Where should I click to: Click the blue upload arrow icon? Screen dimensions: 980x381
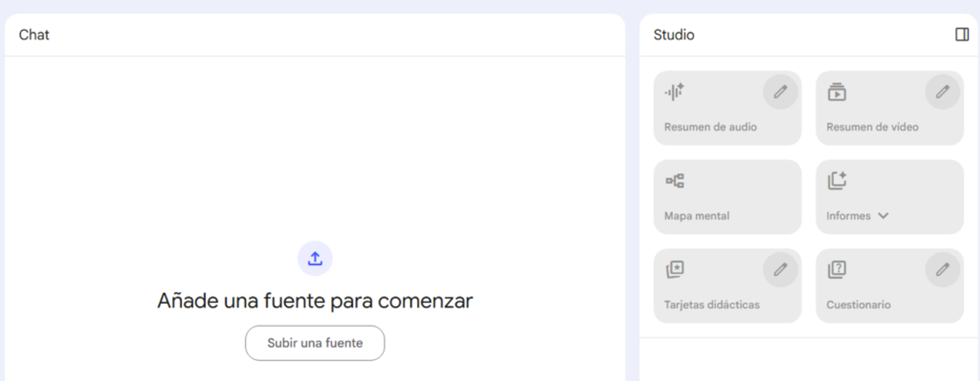coord(315,259)
